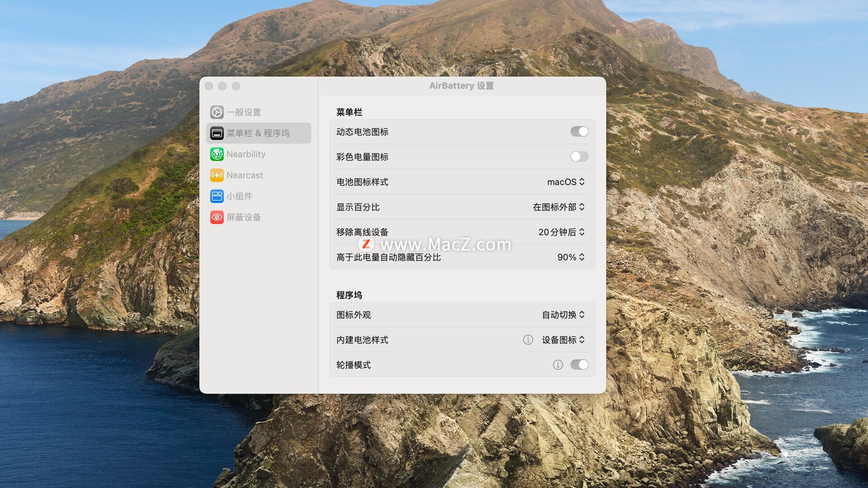
Task: Open the 图标外观 自动切换 dropdown
Action: click(x=563, y=315)
